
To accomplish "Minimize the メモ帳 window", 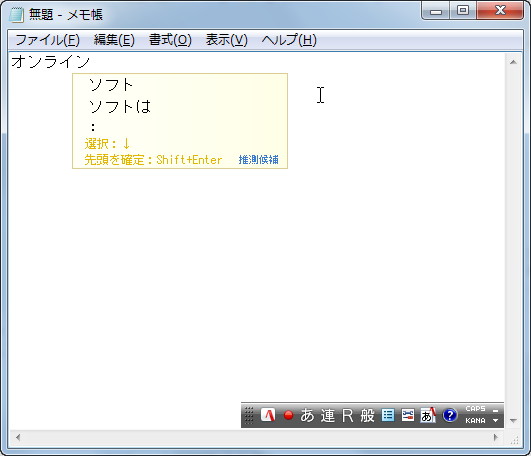I will coord(436,11).
